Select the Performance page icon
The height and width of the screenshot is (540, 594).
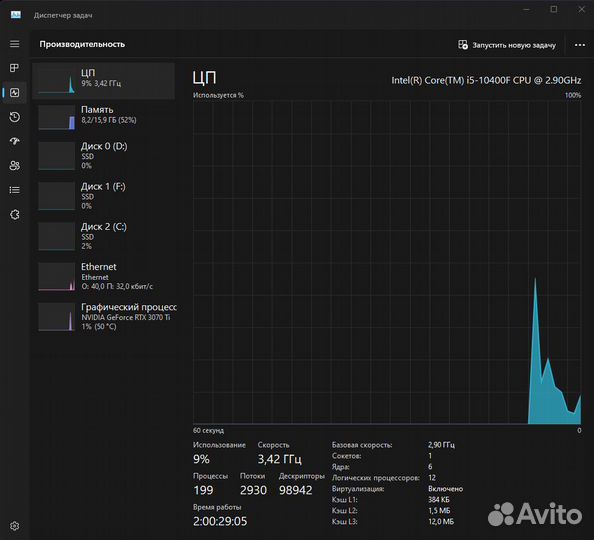14,92
